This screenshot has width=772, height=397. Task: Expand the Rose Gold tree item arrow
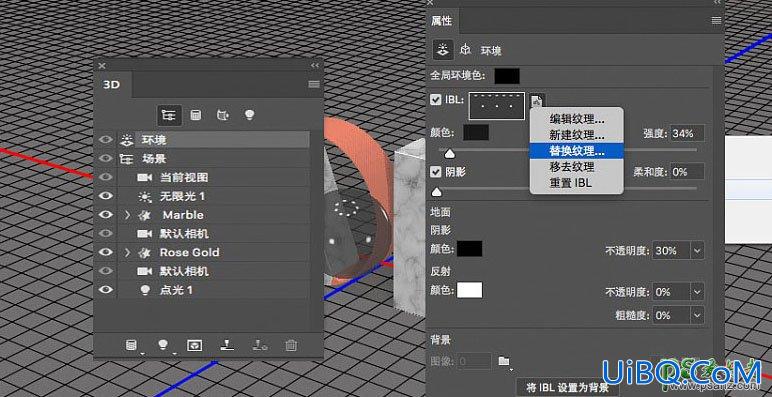(128, 253)
